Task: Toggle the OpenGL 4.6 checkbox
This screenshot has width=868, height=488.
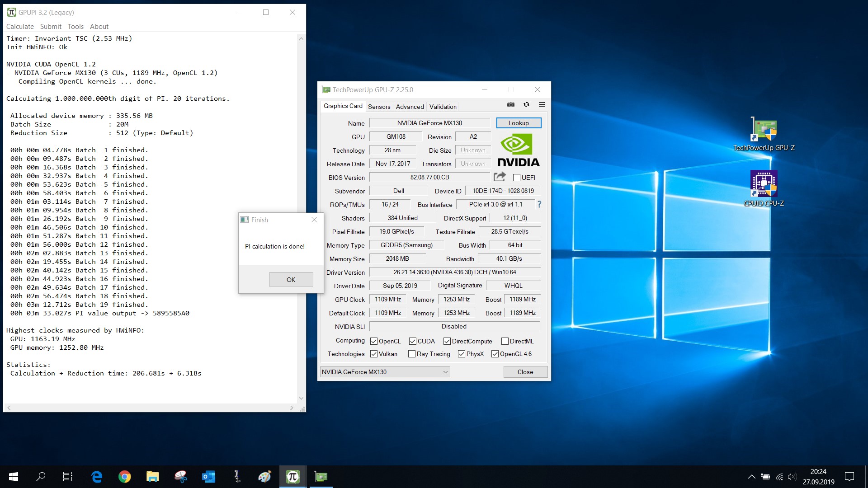Action: coord(495,354)
